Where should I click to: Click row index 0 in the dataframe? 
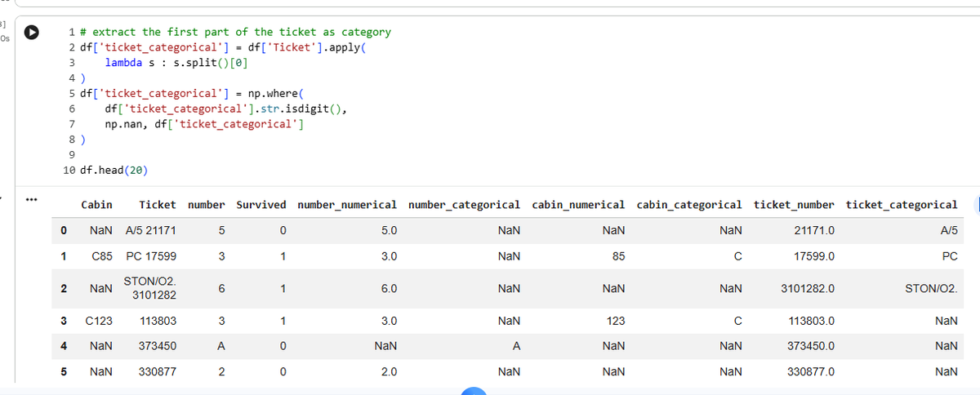(65, 232)
